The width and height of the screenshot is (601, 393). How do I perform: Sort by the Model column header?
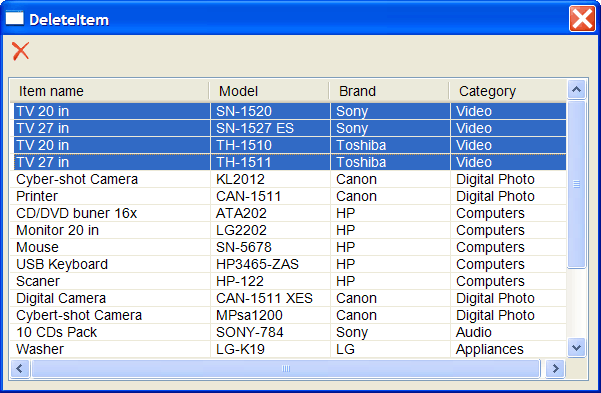click(x=269, y=91)
